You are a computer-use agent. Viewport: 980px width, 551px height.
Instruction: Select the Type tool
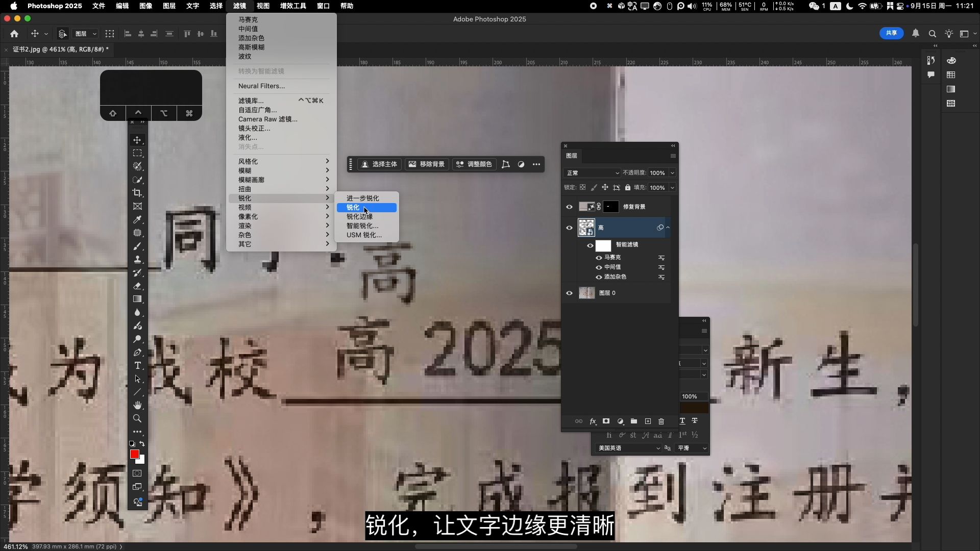tap(137, 365)
